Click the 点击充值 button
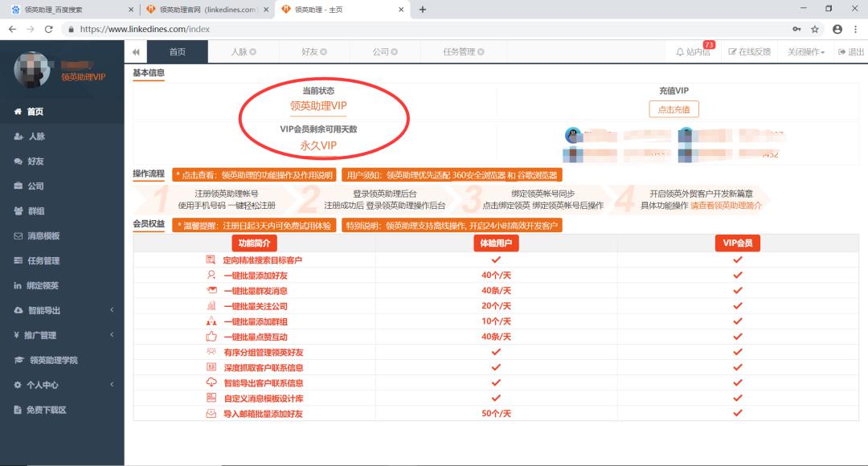 [674, 109]
